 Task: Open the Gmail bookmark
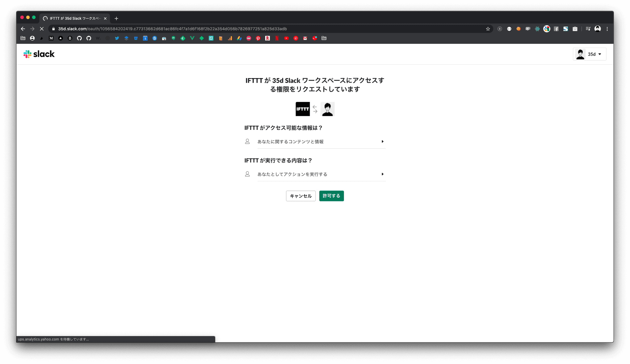305,38
